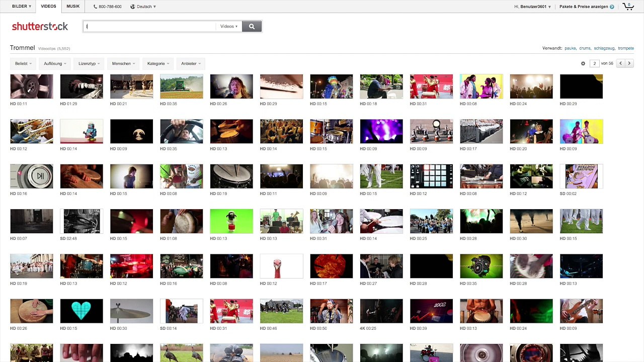Open display settings gear icon
Image resolution: width=644 pixels, height=362 pixels.
coord(583,63)
